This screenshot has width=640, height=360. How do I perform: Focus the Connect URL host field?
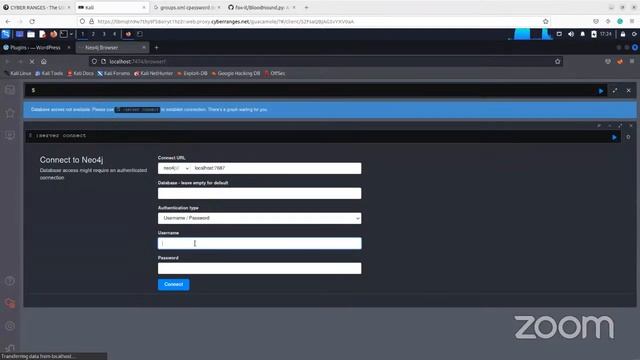click(276, 168)
